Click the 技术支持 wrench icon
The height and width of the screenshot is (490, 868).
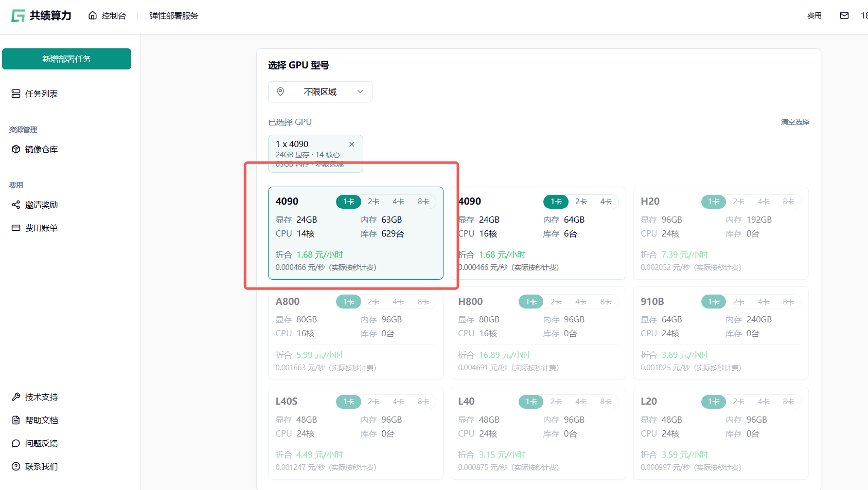[x=16, y=397]
